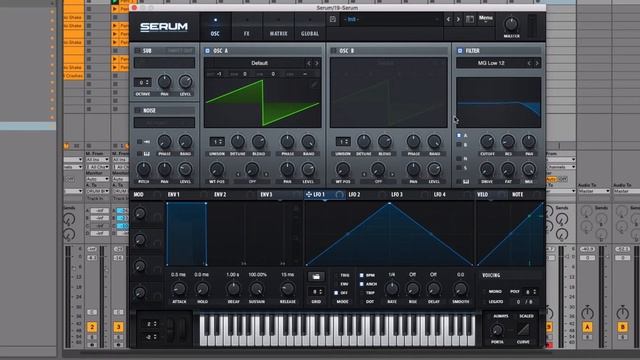Open MG Low 12 filter type list
The width and height of the screenshot is (640, 360).
[x=491, y=63]
